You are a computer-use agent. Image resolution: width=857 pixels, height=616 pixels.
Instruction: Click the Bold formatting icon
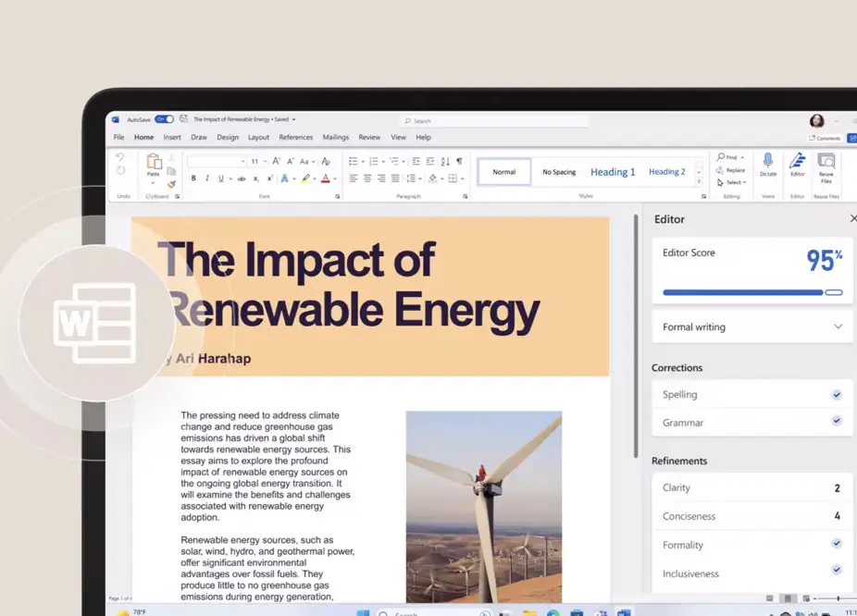193,179
